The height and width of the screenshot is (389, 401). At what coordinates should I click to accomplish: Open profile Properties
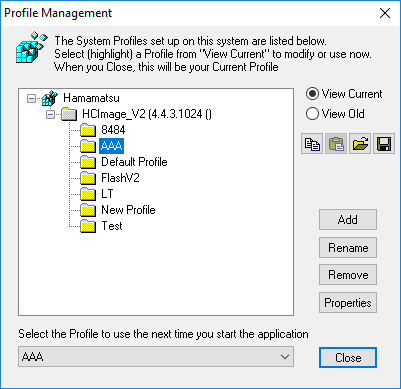tap(348, 303)
